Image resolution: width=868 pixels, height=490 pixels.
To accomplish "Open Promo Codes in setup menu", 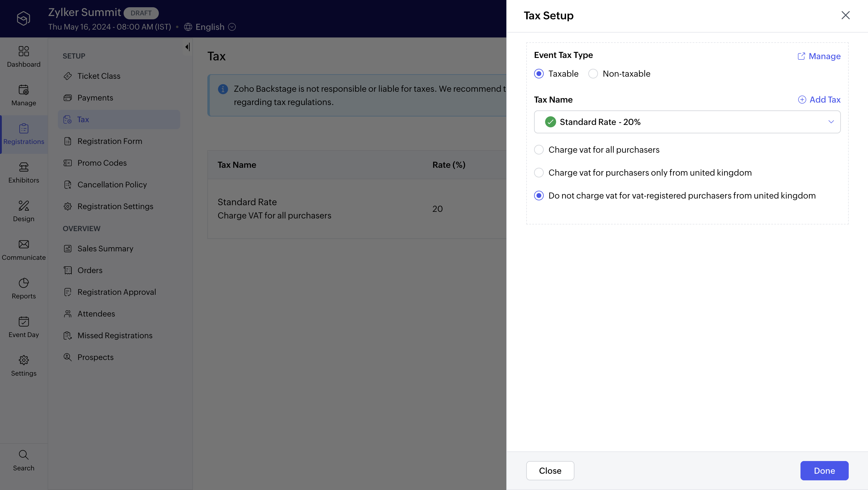I will 102,163.
